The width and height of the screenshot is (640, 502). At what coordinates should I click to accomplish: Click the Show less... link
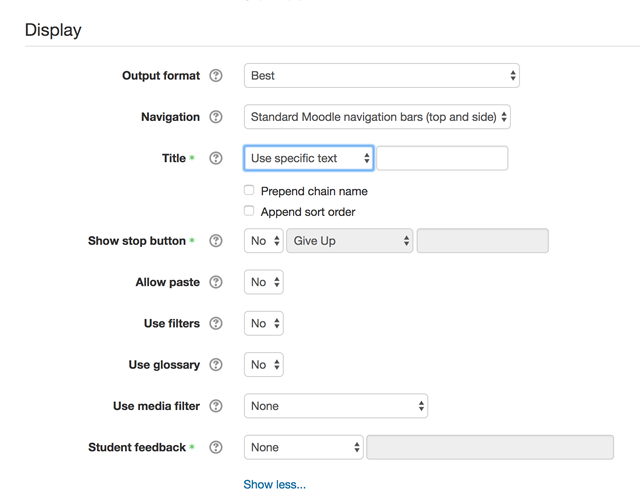point(274,484)
